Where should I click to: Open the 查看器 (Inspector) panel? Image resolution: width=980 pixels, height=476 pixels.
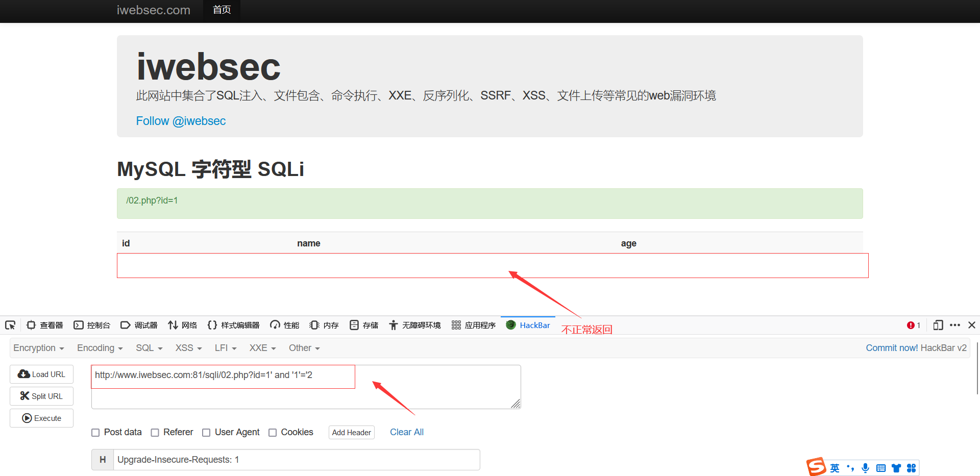tap(44, 325)
